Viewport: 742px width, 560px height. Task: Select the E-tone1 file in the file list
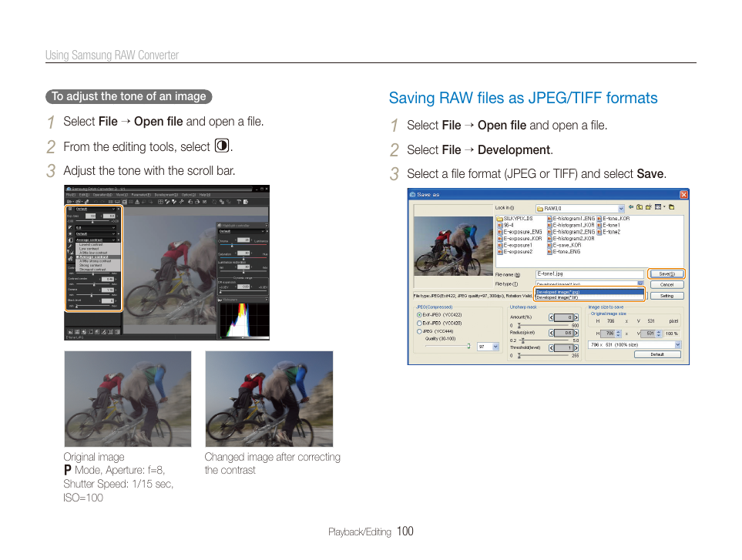[609, 225]
